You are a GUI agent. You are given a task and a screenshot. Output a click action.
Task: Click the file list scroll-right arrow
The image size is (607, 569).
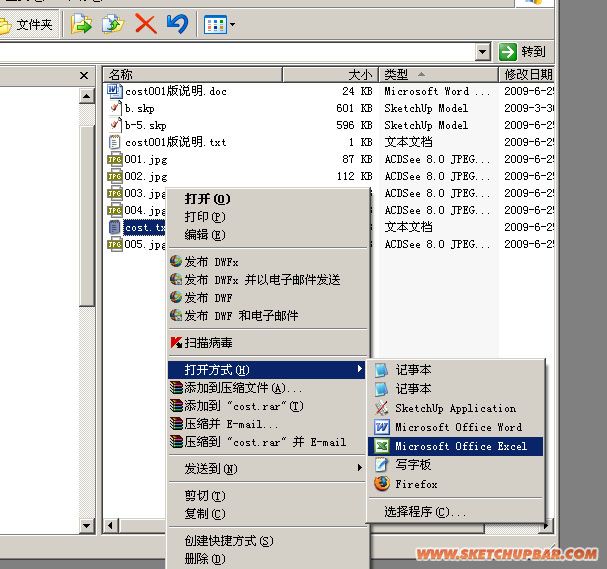pyautogui.click(x=546, y=526)
